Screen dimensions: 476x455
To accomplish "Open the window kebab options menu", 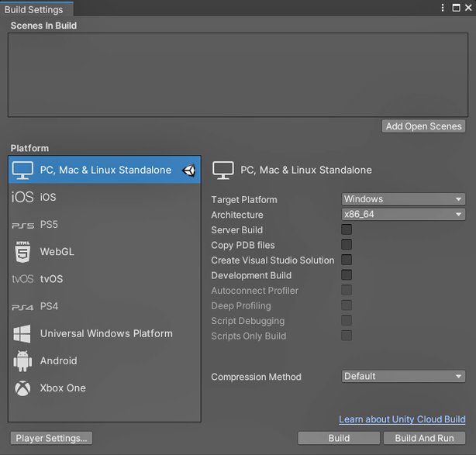I will tap(443, 8).
